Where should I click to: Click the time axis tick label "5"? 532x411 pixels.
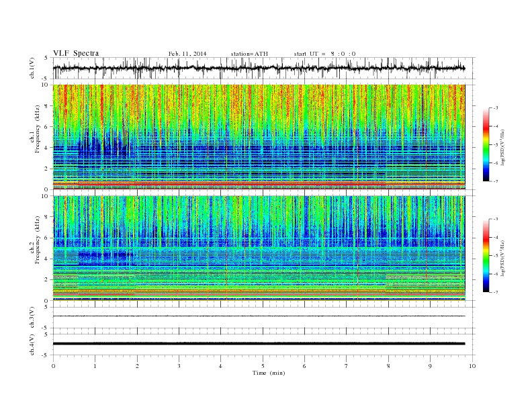pos(263,366)
